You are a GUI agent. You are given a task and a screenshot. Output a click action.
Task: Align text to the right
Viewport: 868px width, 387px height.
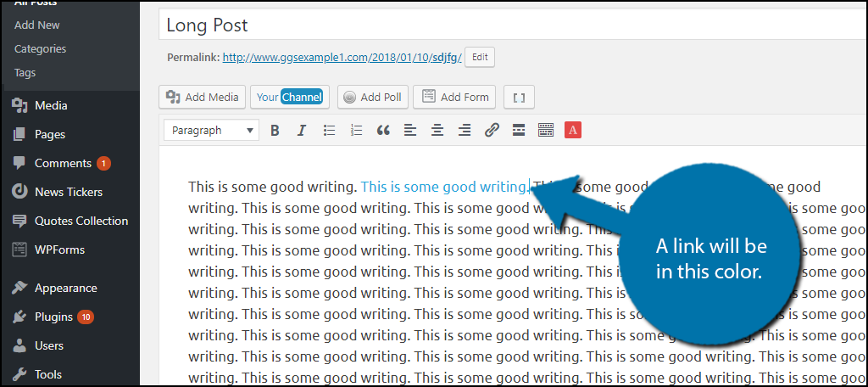pos(465,131)
